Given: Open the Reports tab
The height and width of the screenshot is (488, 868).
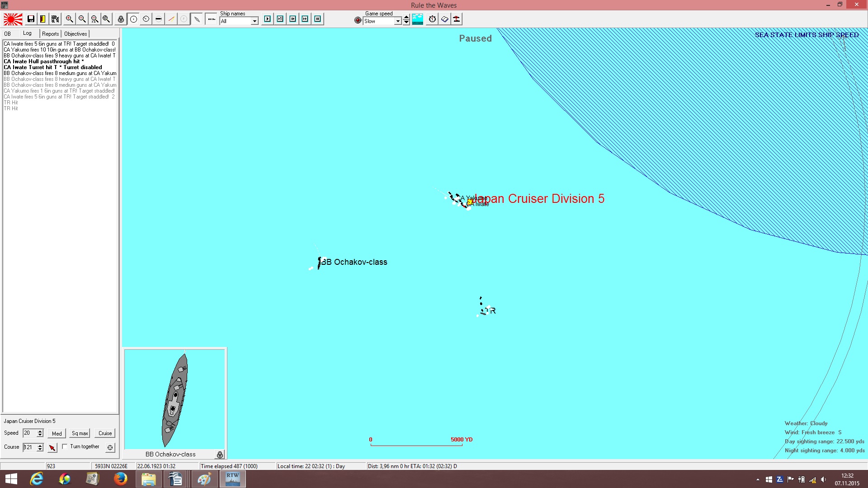Looking at the screenshot, I should point(51,34).
